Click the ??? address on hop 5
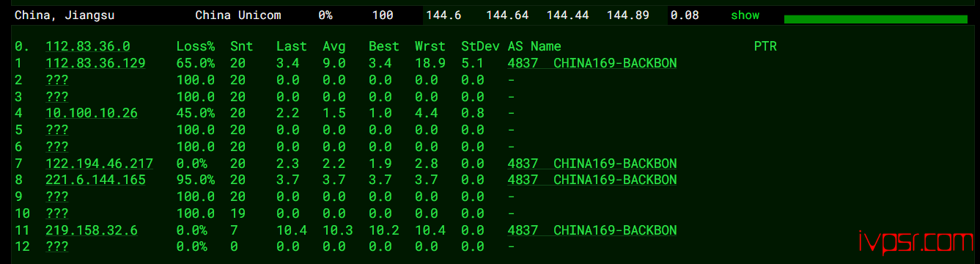The height and width of the screenshot is (264, 980). tap(57, 130)
